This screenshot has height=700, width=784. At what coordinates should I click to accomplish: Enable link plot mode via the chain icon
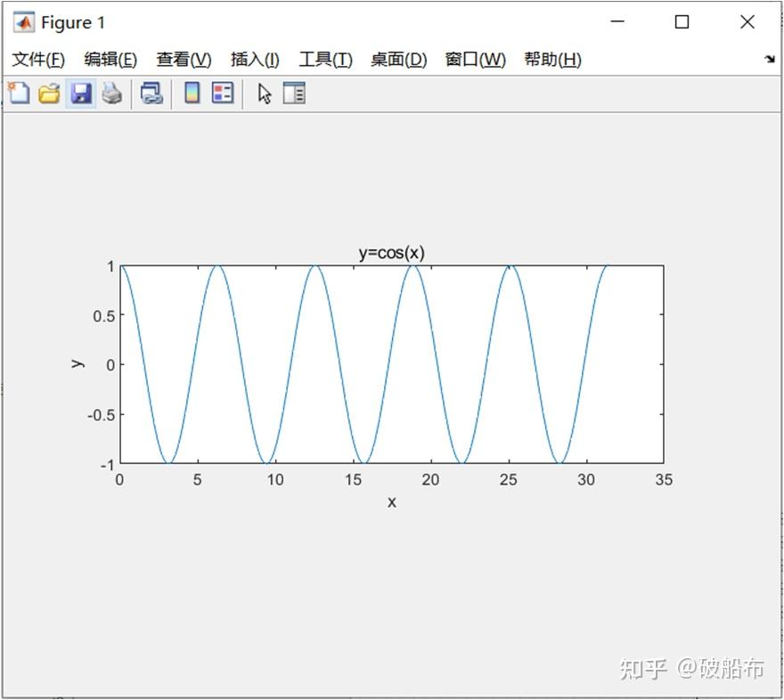pyautogui.click(x=151, y=93)
